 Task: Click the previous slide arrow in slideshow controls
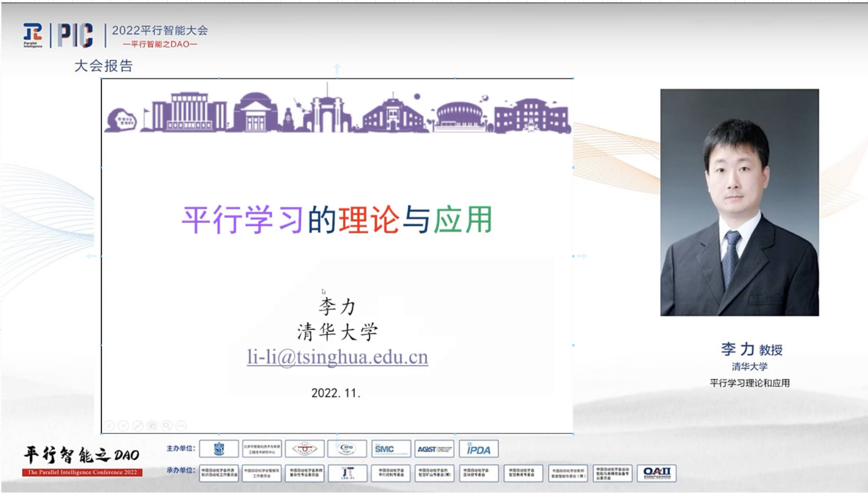pos(109,426)
